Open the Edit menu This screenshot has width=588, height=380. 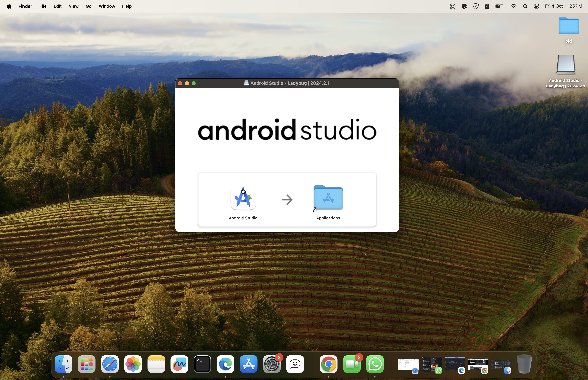point(58,6)
